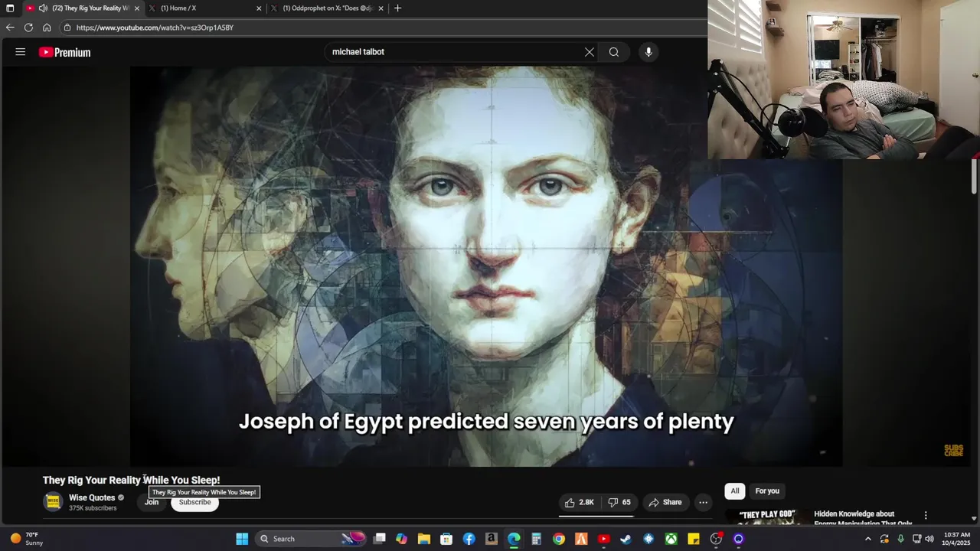Select the All filter chip
Screen dimensions: 980x551
point(735,491)
